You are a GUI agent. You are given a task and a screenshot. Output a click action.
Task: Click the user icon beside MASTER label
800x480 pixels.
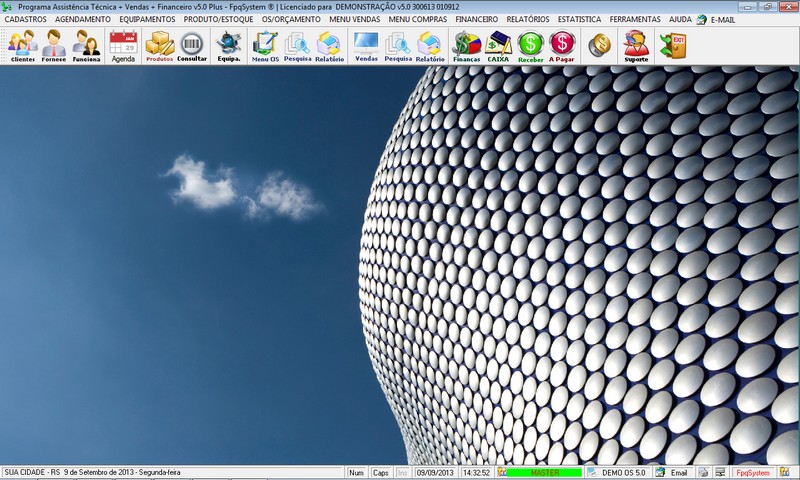tap(502, 472)
